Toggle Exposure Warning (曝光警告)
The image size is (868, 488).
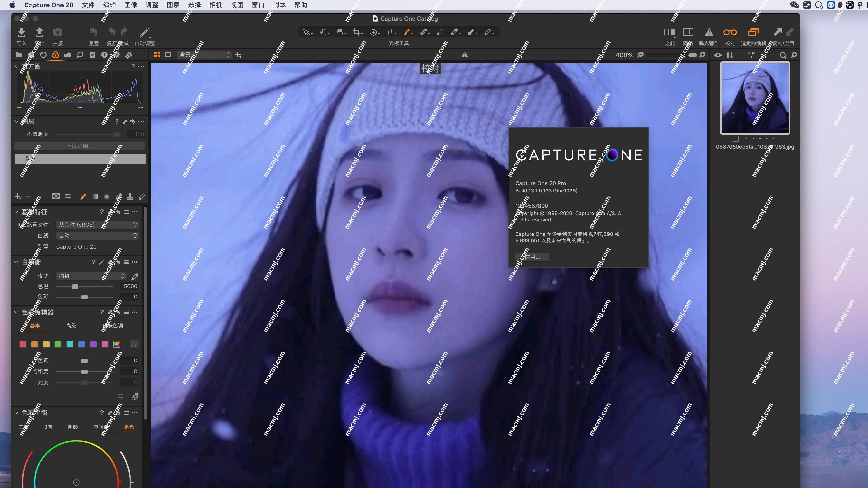coord(709,32)
